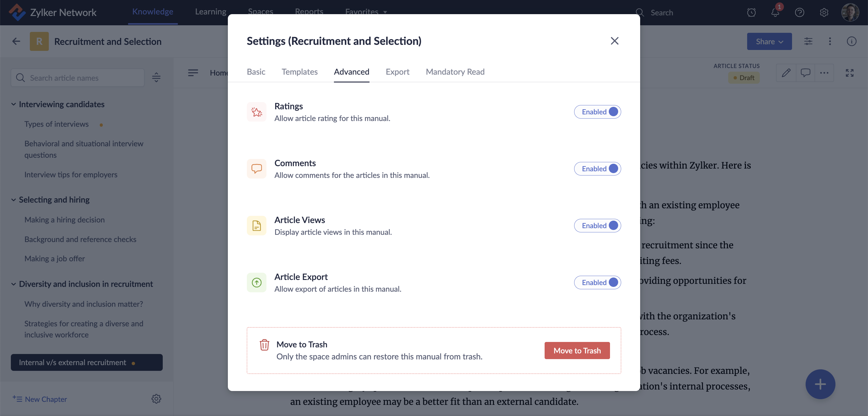
Task: Disable the Ratings toggle
Action: coord(597,112)
